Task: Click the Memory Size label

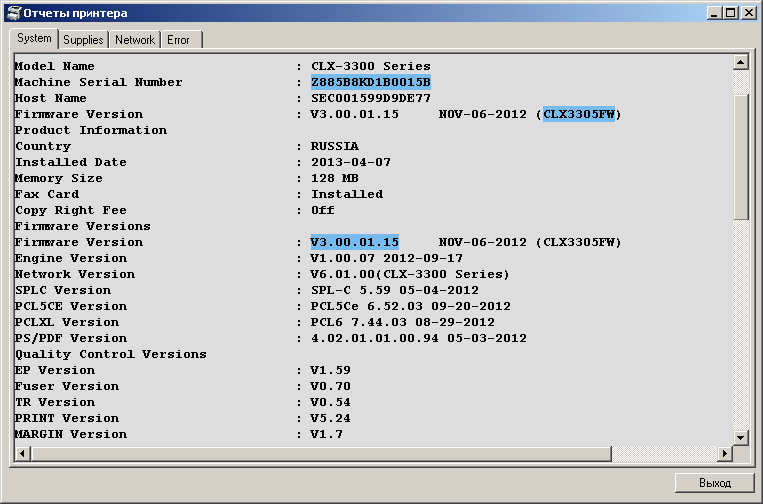Action: point(58,179)
